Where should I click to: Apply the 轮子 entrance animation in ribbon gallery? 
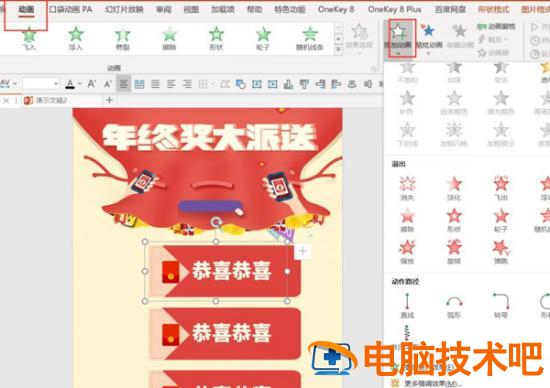pos(263,39)
